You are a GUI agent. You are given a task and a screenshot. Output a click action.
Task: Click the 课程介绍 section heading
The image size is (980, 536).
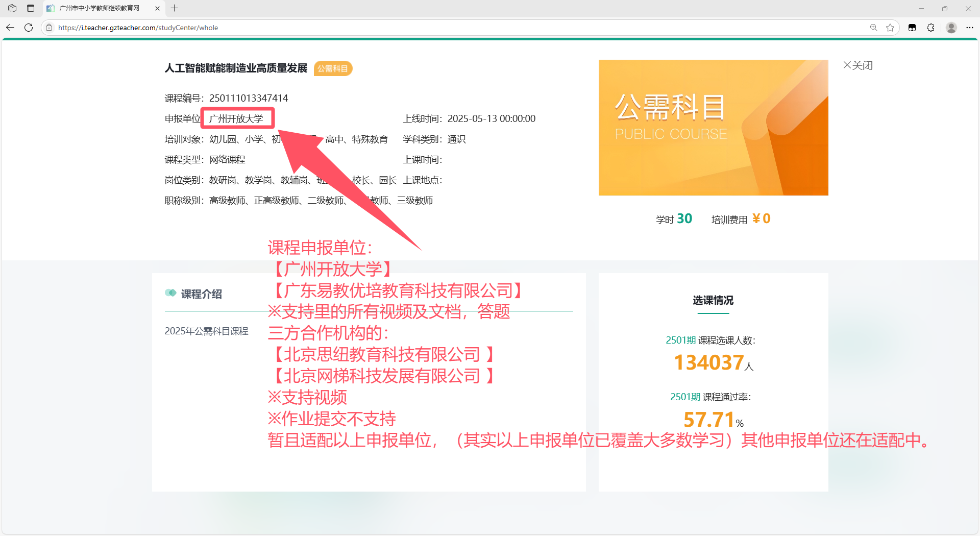tap(201, 294)
